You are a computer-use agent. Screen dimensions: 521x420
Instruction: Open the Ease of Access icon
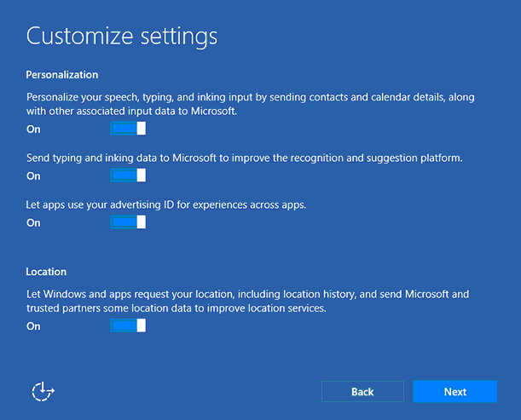(x=43, y=391)
